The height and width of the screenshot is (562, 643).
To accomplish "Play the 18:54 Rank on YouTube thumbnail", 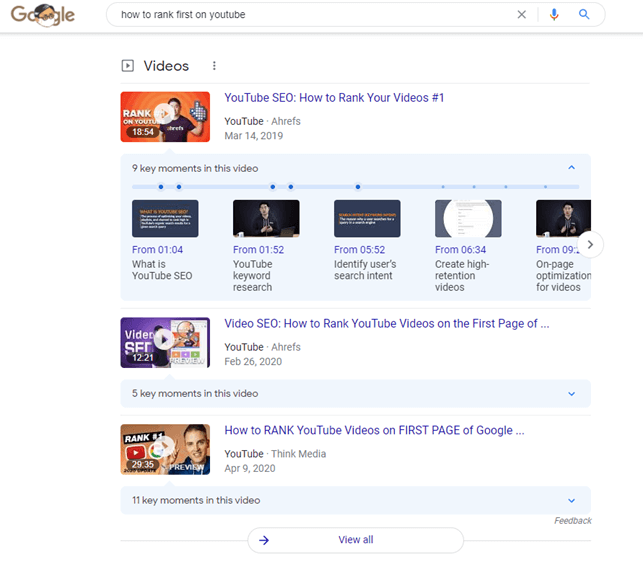I will pos(165,117).
